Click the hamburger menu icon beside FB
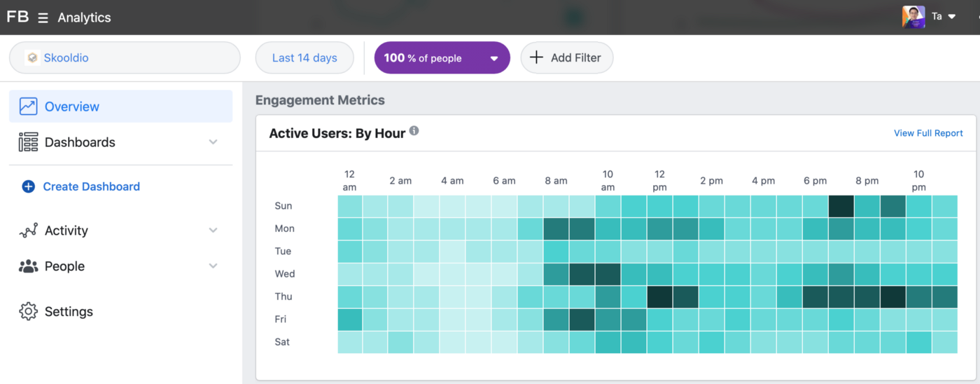The height and width of the screenshot is (384, 980). point(43,18)
